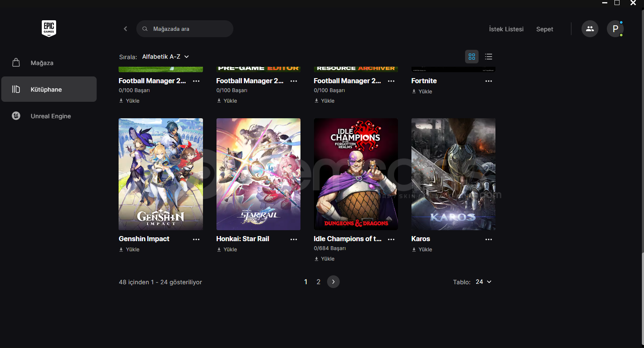Click the Unreal Engine logo icon

point(16,116)
